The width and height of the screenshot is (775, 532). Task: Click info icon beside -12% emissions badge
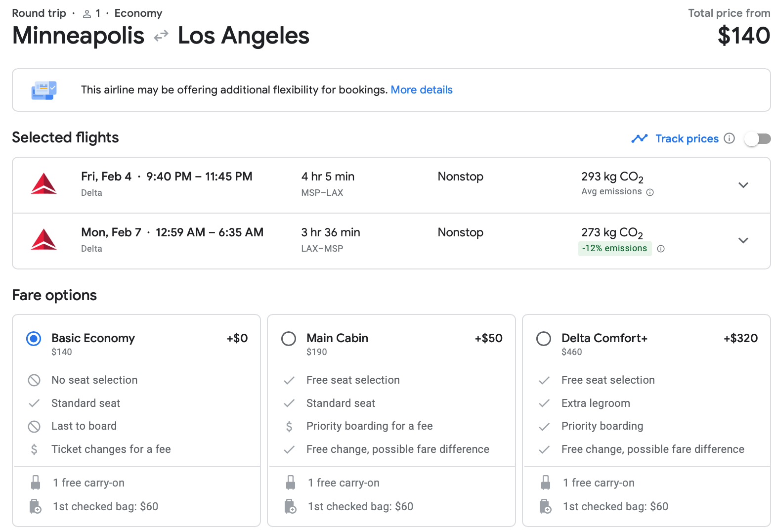coord(661,249)
